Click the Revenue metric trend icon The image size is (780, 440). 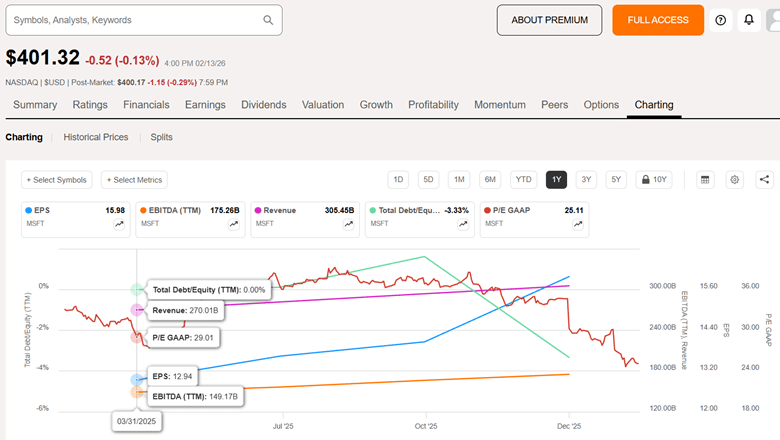(x=349, y=225)
